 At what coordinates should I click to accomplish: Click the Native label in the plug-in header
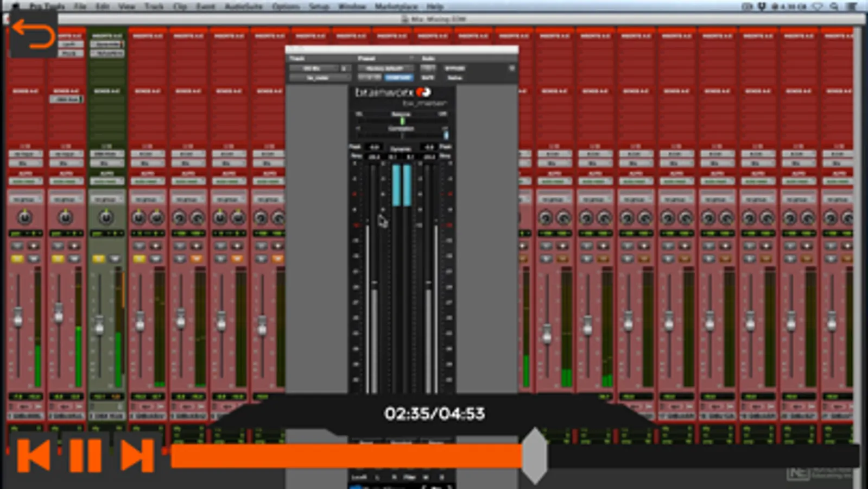pos(455,78)
